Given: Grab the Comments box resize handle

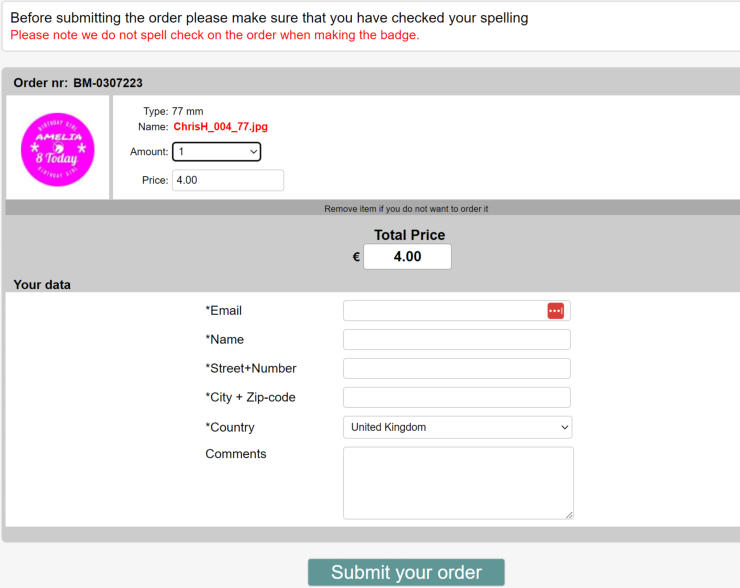Looking at the screenshot, I should [570, 515].
